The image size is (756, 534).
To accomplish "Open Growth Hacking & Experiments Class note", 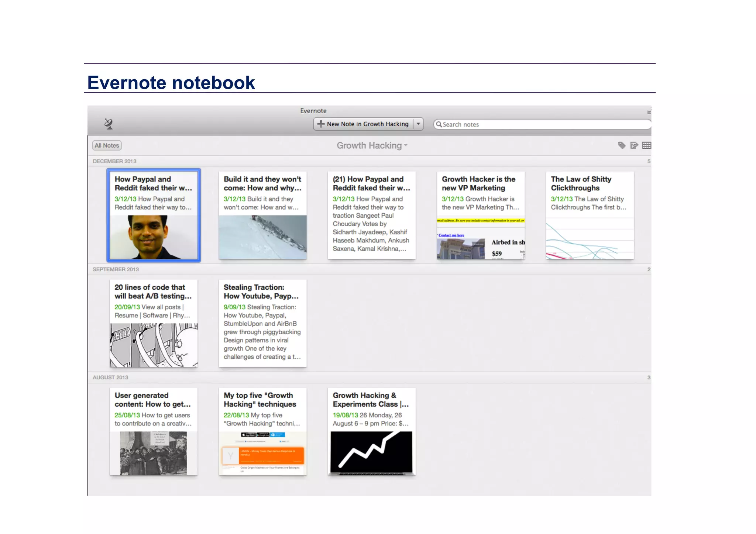I will pyautogui.click(x=372, y=431).
